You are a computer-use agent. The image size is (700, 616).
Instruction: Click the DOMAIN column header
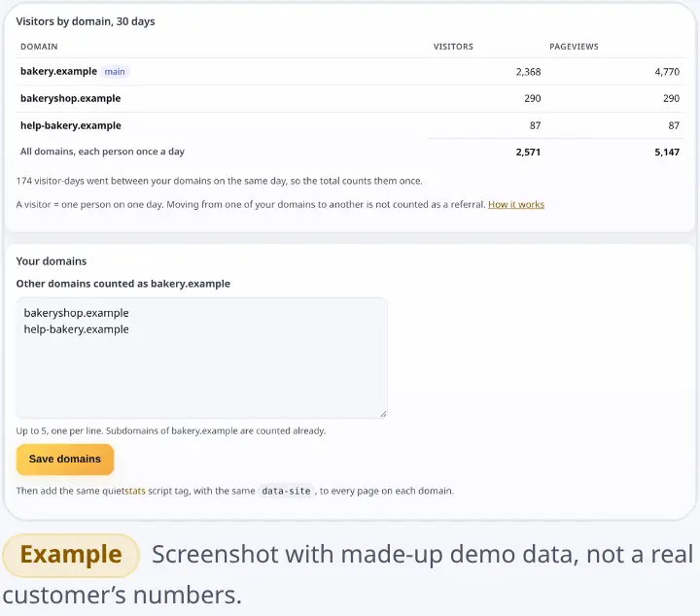pos(39,47)
